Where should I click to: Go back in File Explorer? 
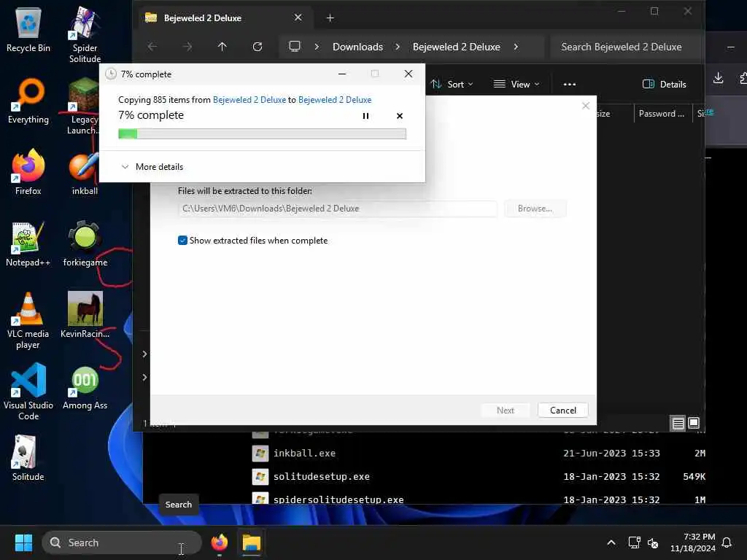[152, 47]
